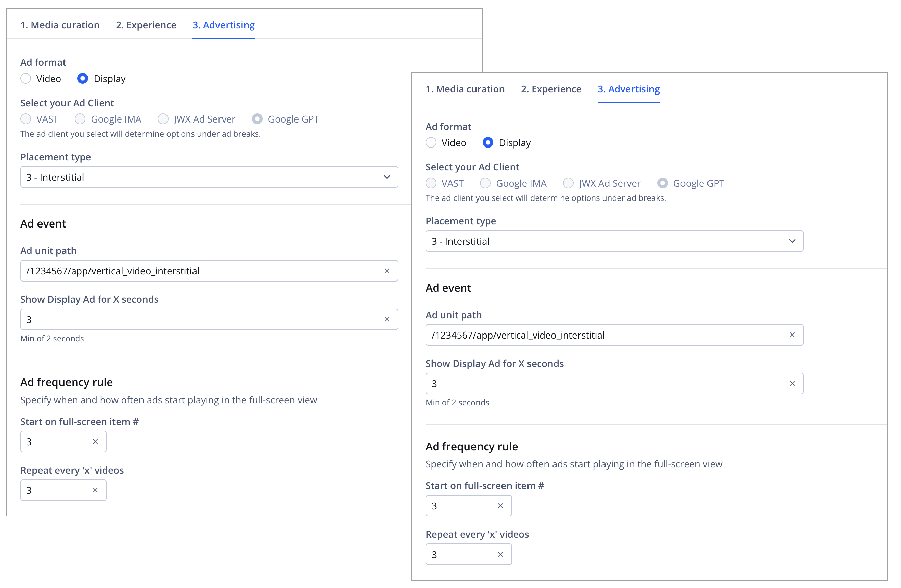
Task: Open the Experience tab
Action: point(146,25)
